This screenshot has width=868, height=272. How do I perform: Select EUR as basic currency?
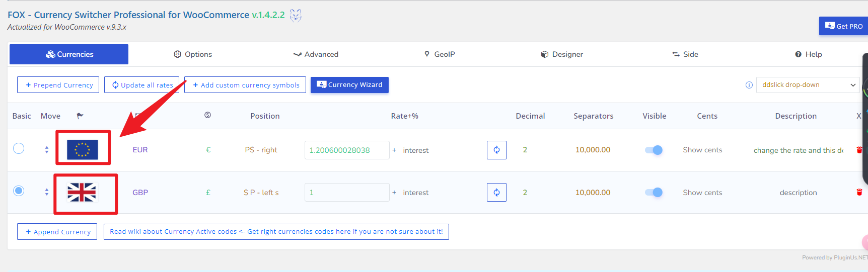[19, 148]
